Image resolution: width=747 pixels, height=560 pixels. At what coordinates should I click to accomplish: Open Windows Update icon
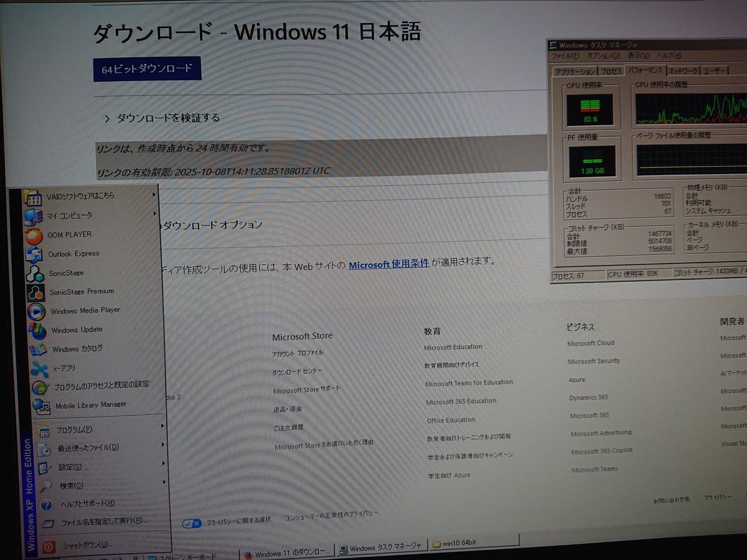tap(37, 330)
